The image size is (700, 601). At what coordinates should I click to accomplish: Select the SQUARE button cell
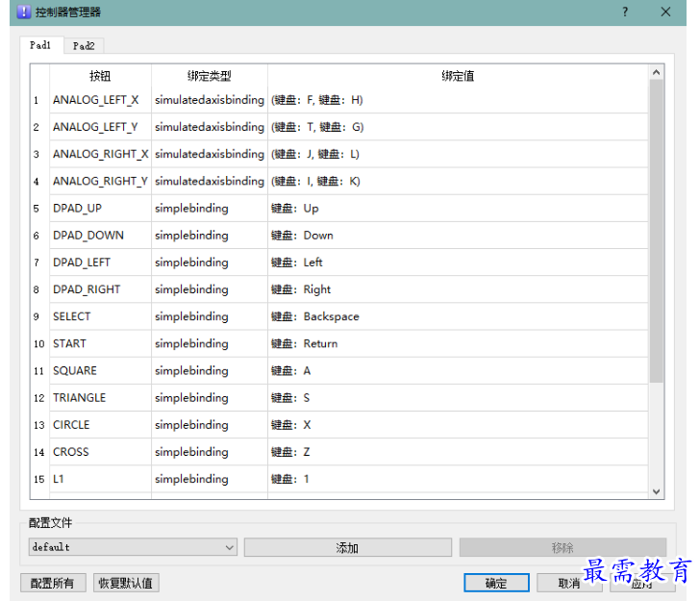click(100, 370)
